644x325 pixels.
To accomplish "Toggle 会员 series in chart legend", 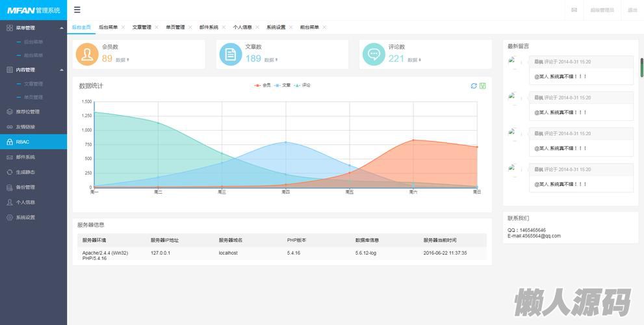I will pos(263,85).
